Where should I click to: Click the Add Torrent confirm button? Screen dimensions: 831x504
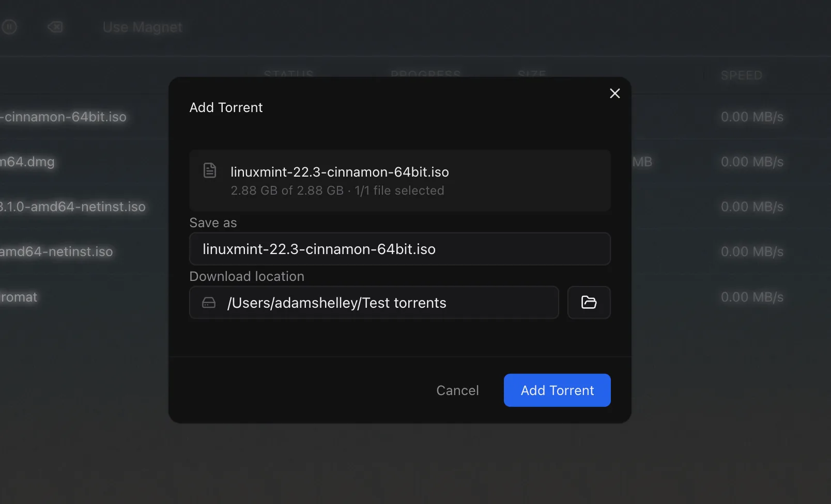coord(557,390)
